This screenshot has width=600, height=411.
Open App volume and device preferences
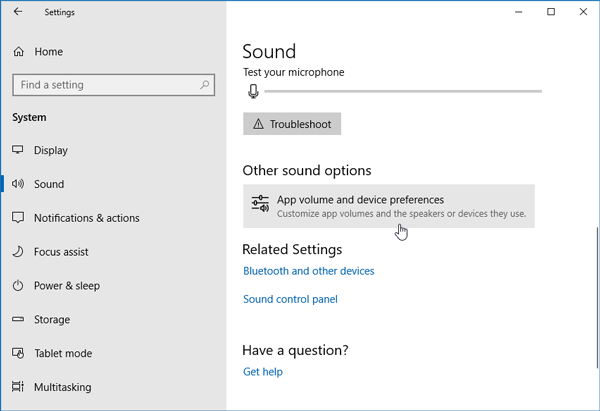pyautogui.click(x=389, y=206)
